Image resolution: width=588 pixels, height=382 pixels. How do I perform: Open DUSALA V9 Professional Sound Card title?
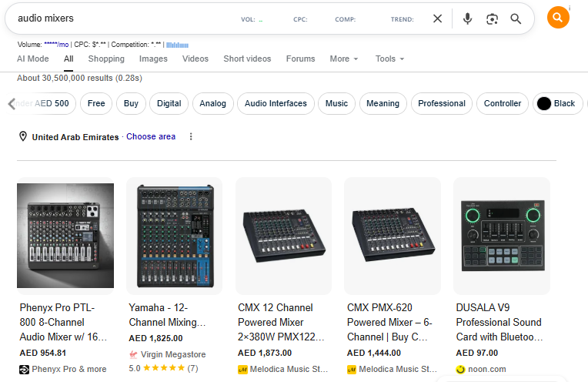coord(499,323)
